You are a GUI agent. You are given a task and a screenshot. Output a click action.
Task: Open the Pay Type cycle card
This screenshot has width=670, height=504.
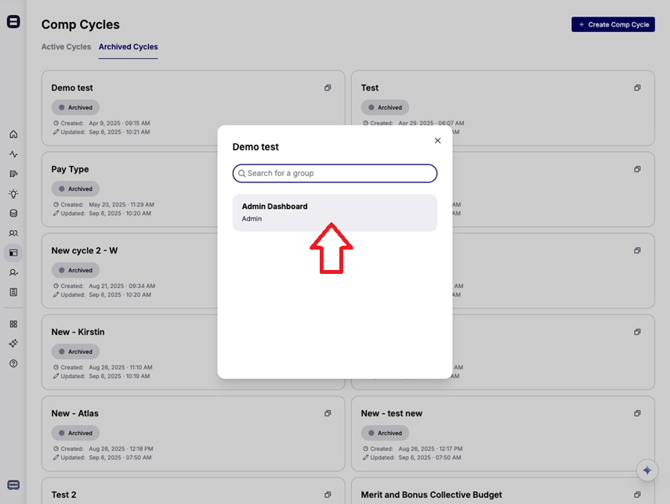pos(120,170)
